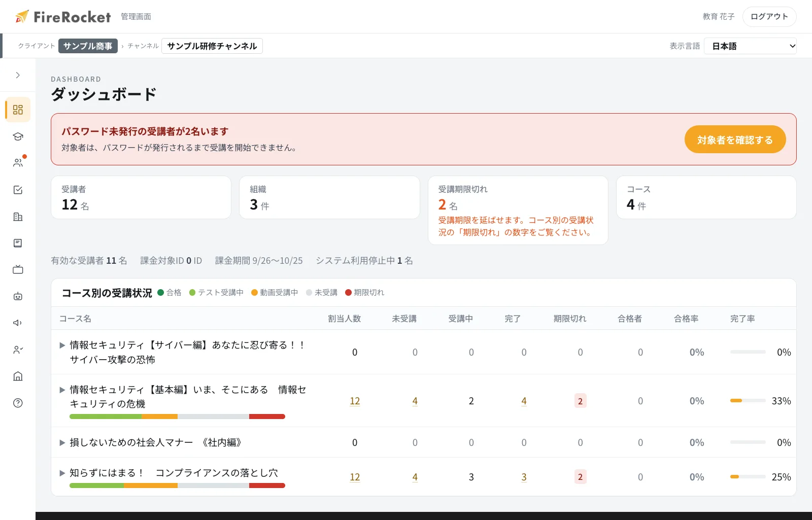Click assigned count 12 for コンプライアンス course
The image size is (812, 520).
(x=355, y=477)
